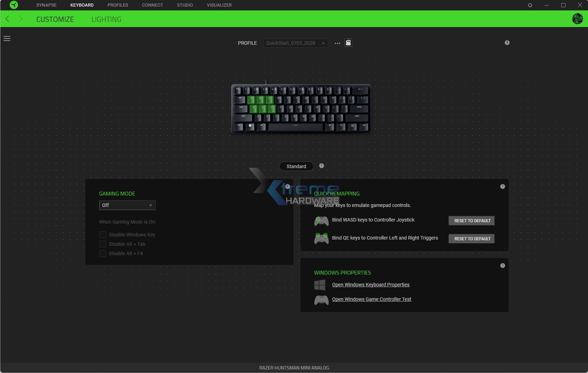
Task: Enable the Disable Alt + F4 option
Action: click(103, 253)
